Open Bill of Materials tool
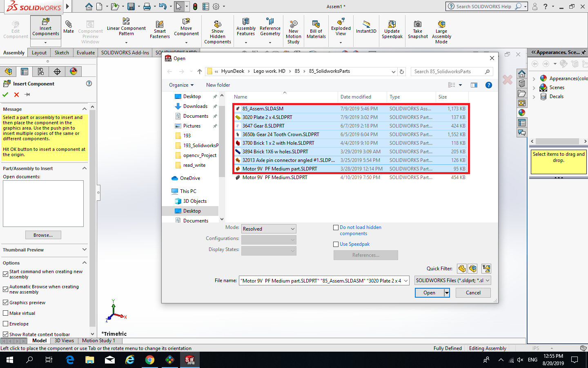The image size is (588, 368). pyautogui.click(x=316, y=29)
